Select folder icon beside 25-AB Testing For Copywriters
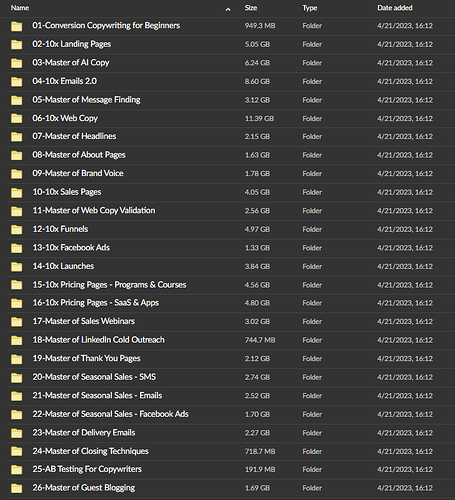The image size is (455, 500). click(17, 470)
